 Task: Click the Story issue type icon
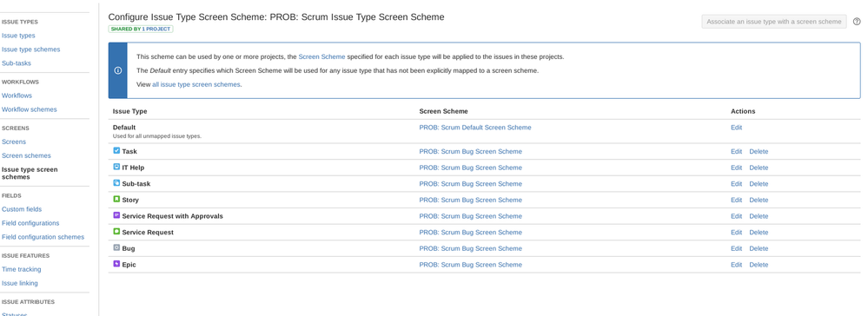click(x=116, y=199)
